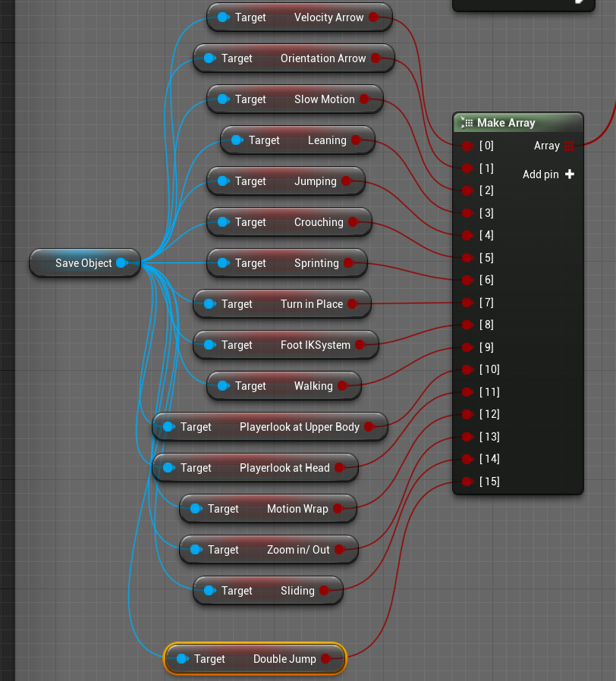Image resolution: width=616 pixels, height=681 pixels.
Task: Click the Velocity Arrow output pin
Action: [373, 17]
